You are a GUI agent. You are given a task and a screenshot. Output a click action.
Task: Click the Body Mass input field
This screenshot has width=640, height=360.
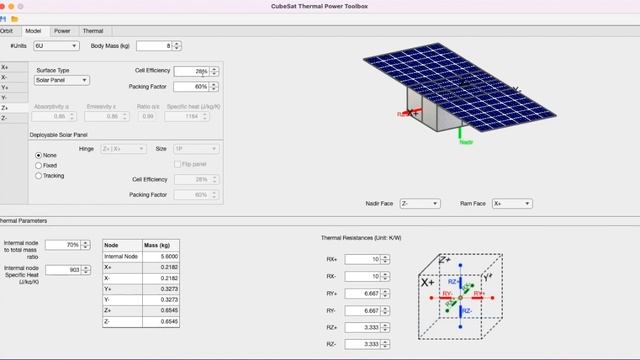click(155, 46)
